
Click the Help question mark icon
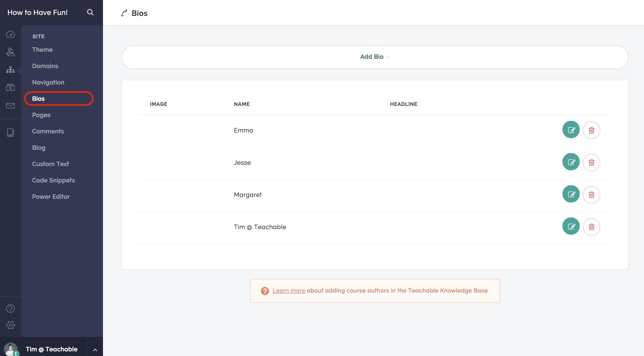pos(10,308)
